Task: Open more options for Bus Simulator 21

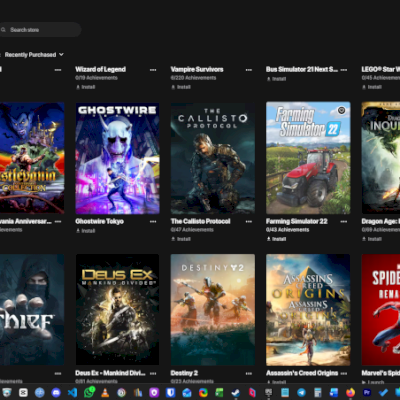Action: click(x=344, y=70)
